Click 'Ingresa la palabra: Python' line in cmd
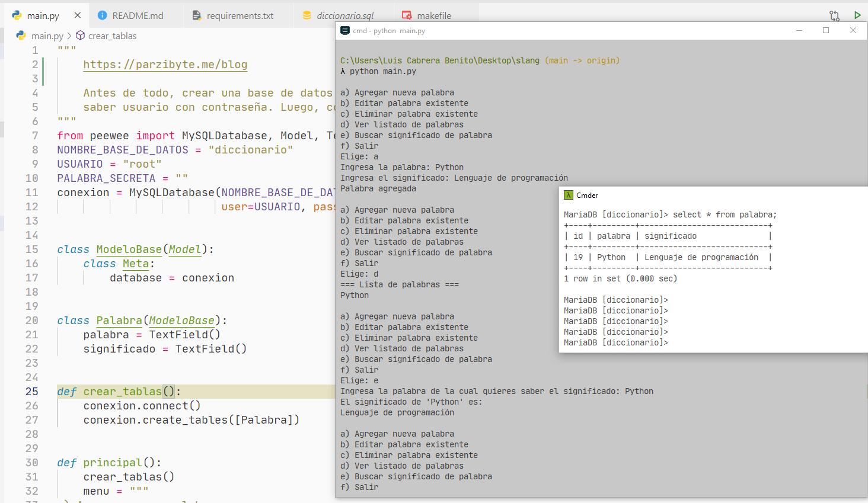This screenshot has height=503, width=868. pyautogui.click(x=402, y=167)
